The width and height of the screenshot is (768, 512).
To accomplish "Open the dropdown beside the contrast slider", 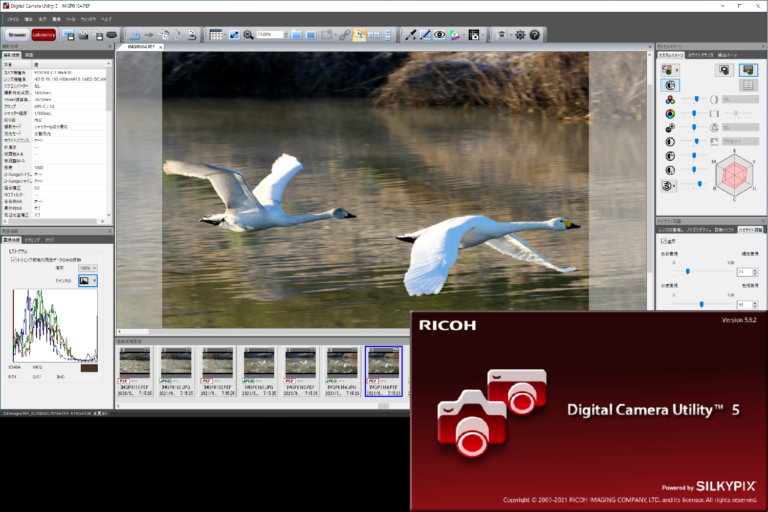I will point(740,142).
